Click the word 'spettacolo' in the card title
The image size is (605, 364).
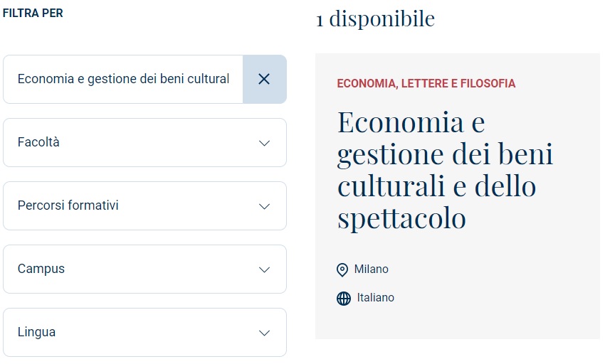(401, 219)
